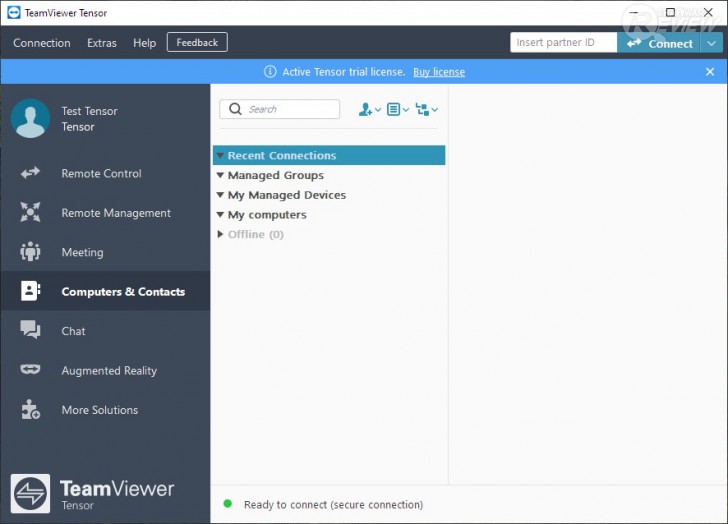728x524 pixels.
Task: Open the Connect button dropdown arrow
Action: point(712,44)
